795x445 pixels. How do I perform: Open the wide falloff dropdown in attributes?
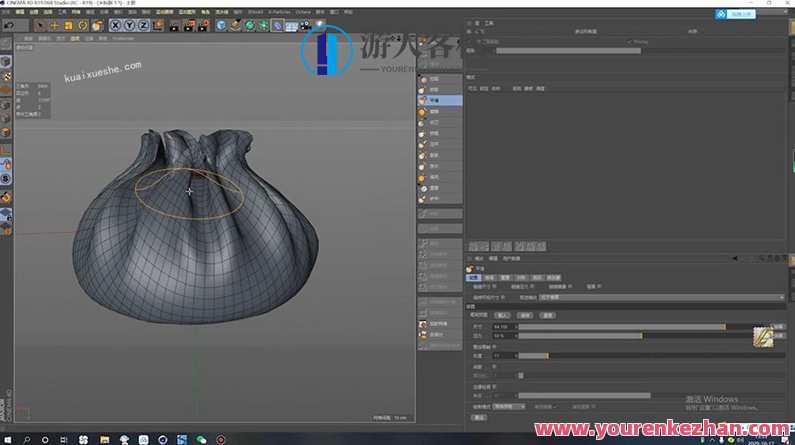click(x=660, y=297)
